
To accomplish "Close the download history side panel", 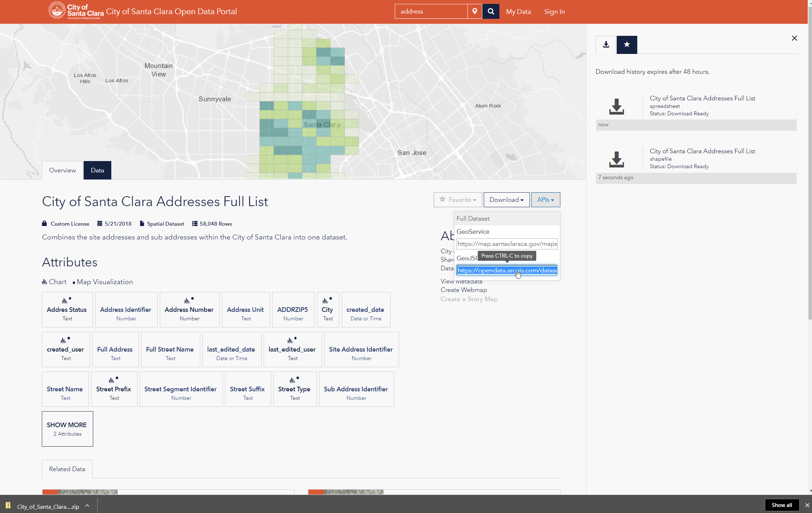I will (x=794, y=38).
